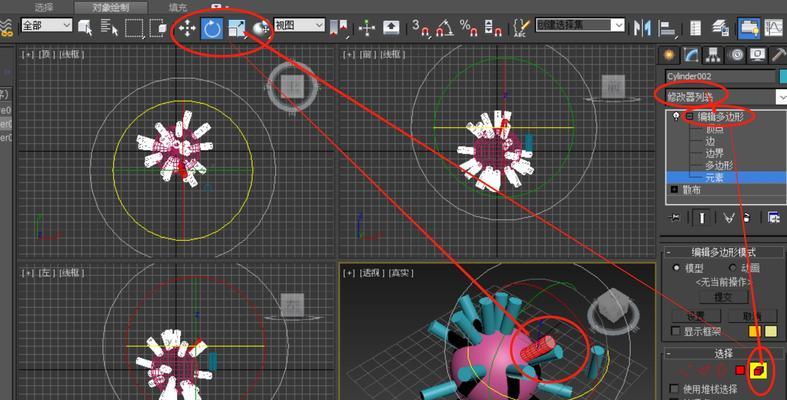Activate the Select and Rotate tool

212,28
